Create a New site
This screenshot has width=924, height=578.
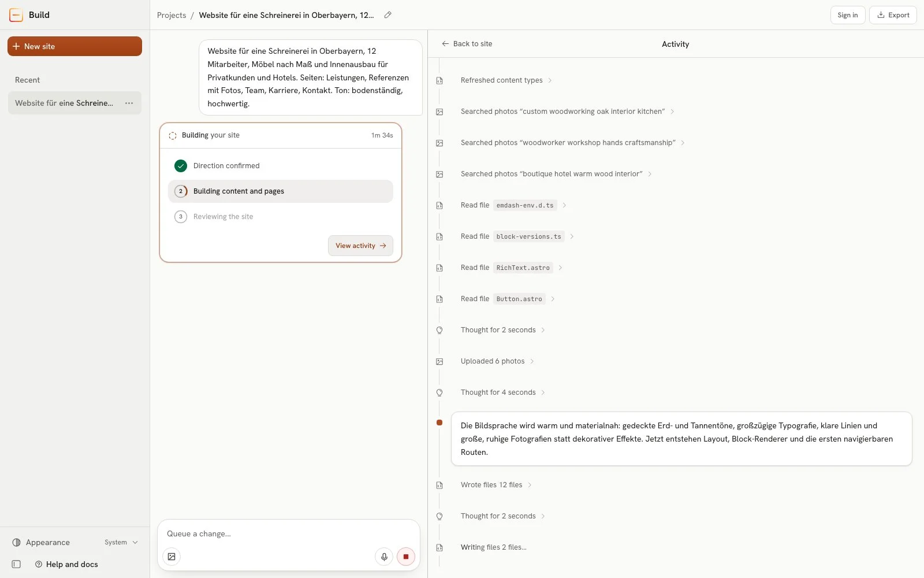pos(74,46)
